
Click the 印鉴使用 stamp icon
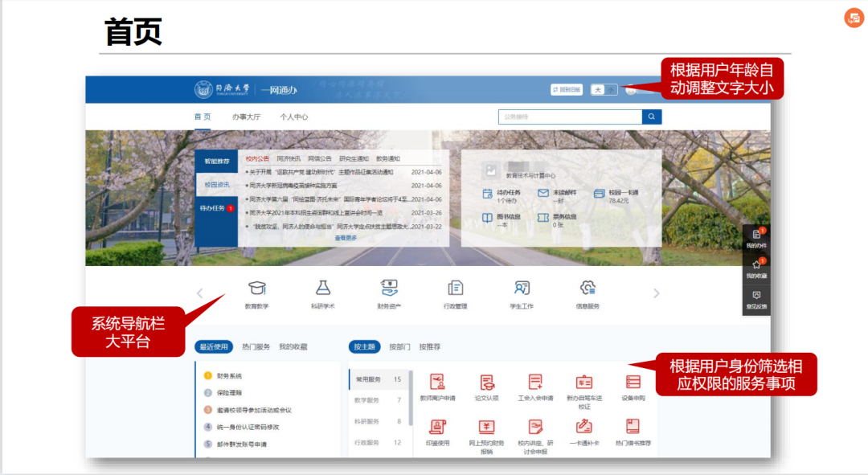(x=437, y=428)
